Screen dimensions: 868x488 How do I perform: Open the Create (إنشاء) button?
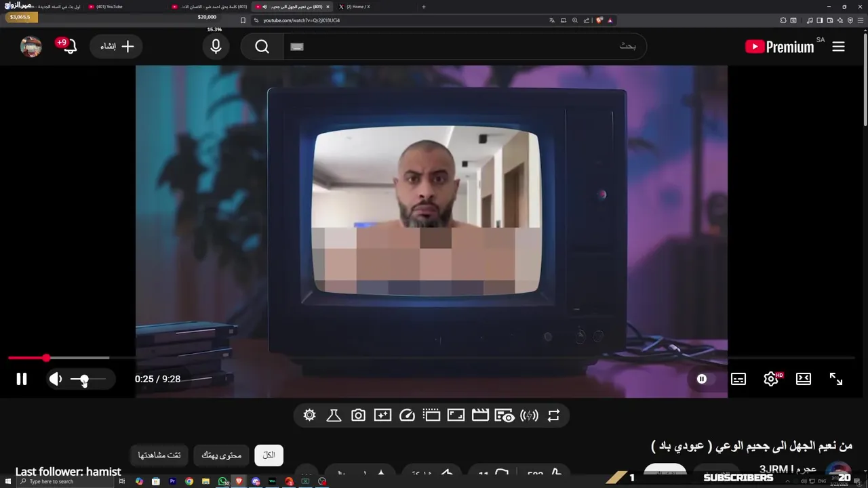(x=117, y=47)
